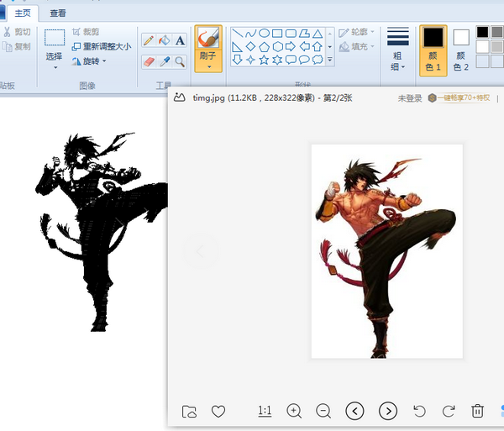The image size is (504, 431).
Task: Expand the shapes gallery more arrow
Action: click(330, 60)
